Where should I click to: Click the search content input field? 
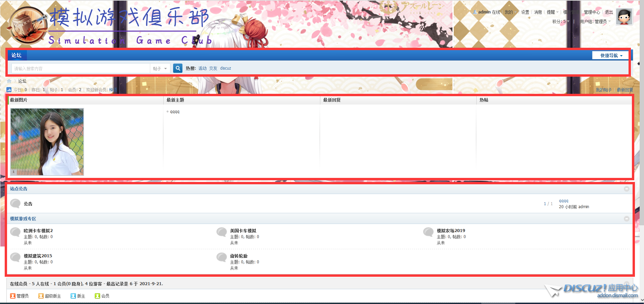pyautogui.click(x=81, y=69)
